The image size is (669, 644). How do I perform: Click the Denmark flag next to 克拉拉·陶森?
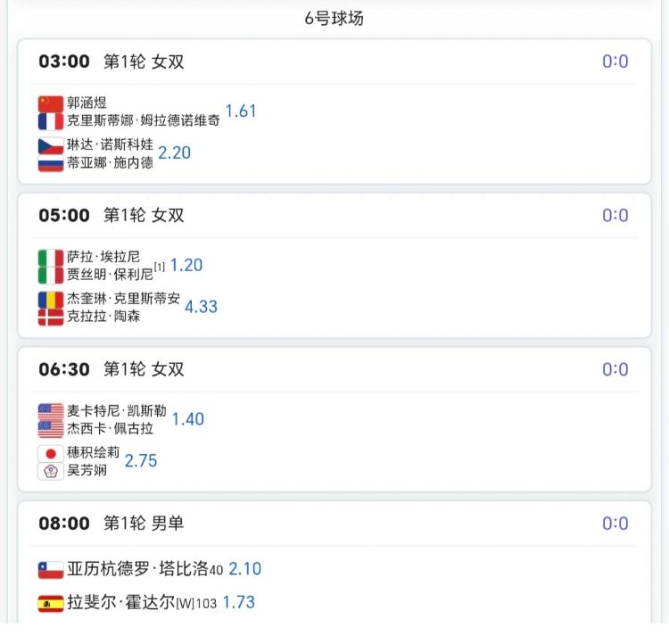pos(51,317)
